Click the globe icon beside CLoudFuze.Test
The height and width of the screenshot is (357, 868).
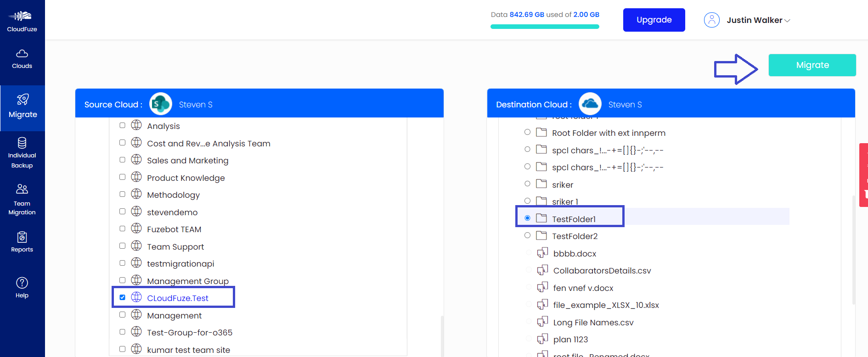(x=136, y=297)
